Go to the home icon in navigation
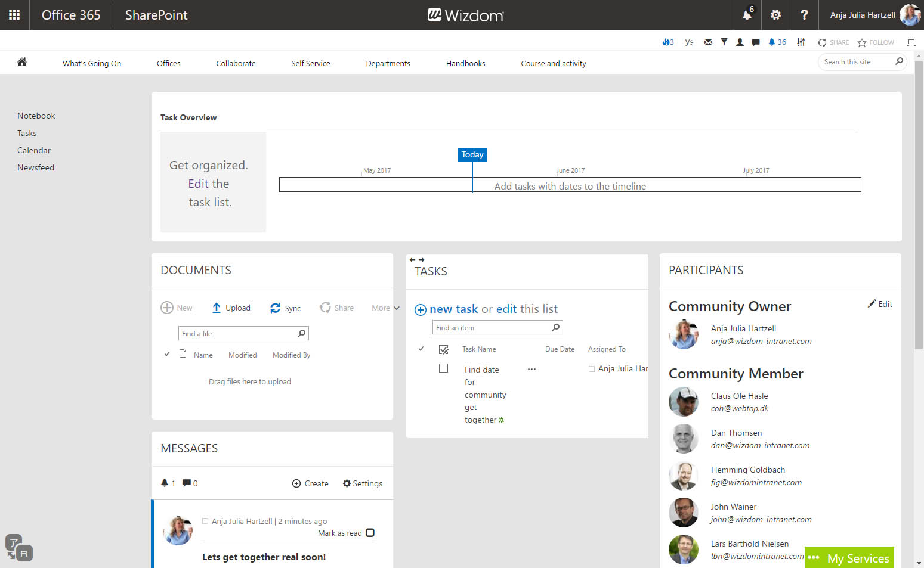 click(x=22, y=62)
